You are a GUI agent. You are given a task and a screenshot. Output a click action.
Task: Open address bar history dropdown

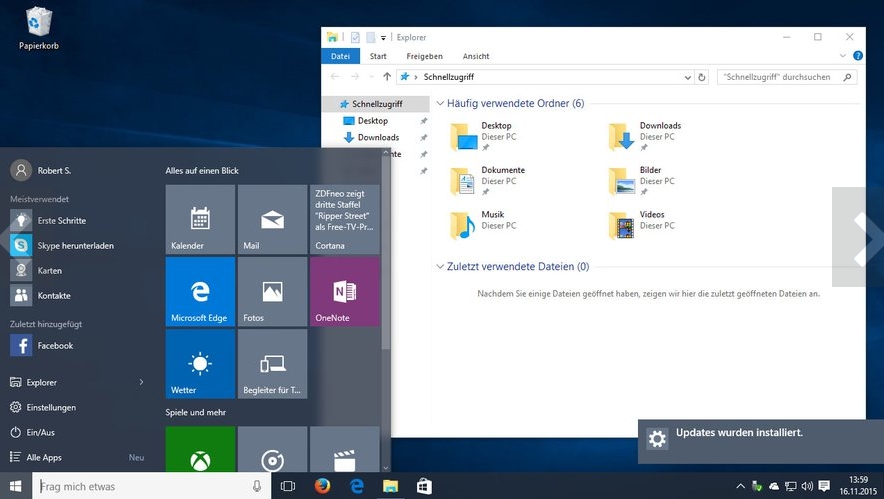coord(687,77)
